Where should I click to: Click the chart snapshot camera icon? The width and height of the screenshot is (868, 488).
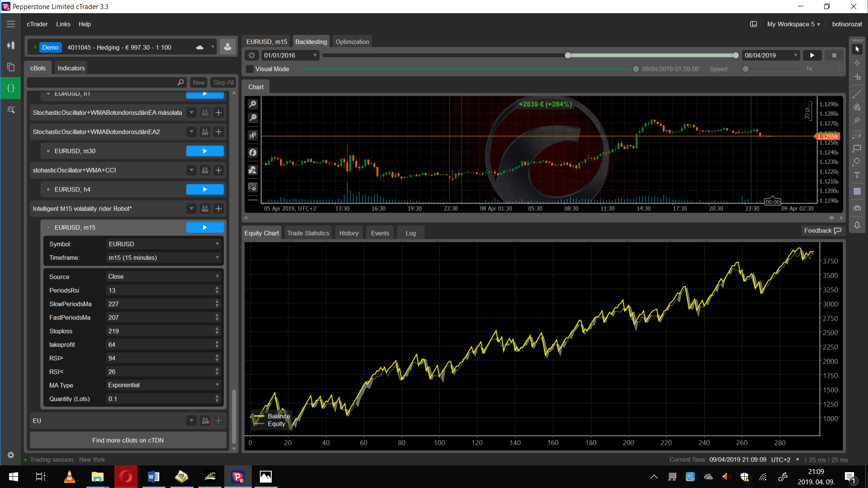857,208
